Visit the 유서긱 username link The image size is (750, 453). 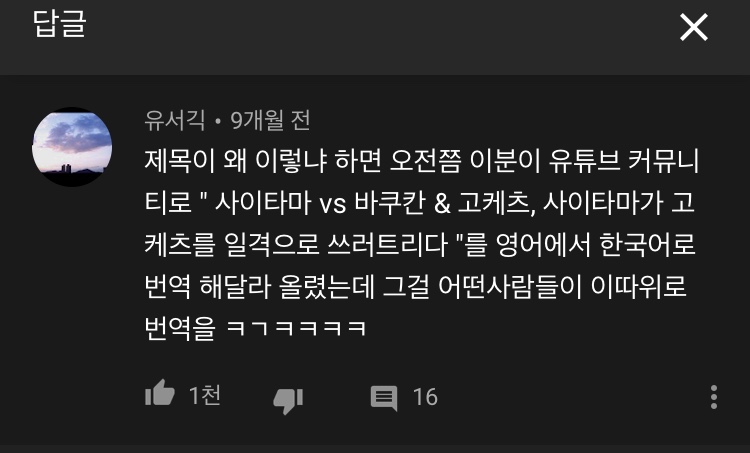click(x=175, y=121)
